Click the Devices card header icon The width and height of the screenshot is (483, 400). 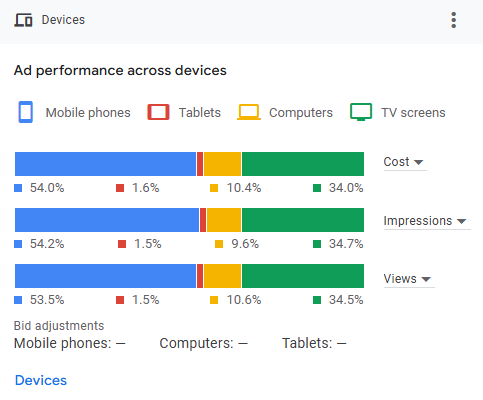23,20
